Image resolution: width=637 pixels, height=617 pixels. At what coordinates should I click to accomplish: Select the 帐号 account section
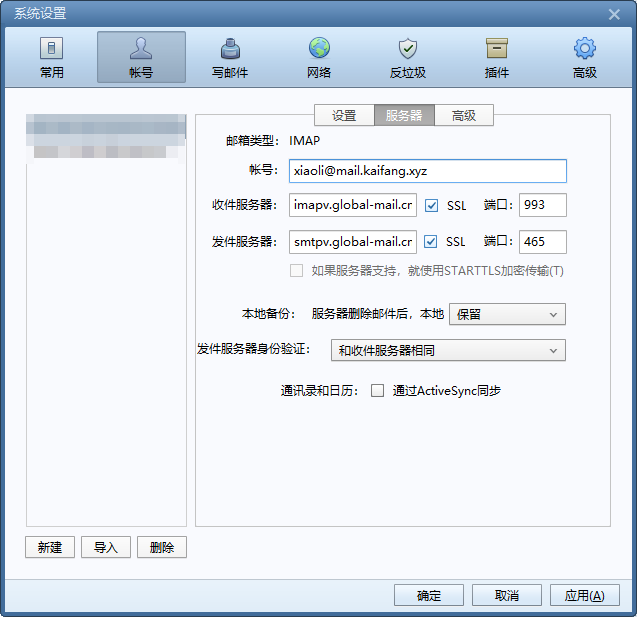pos(141,57)
